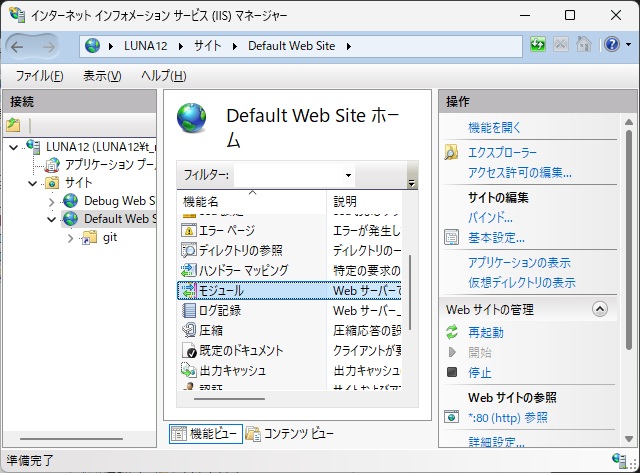Open the ファイル(F) menu
Viewport: 640px width, 473px height.
[x=40, y=76]
